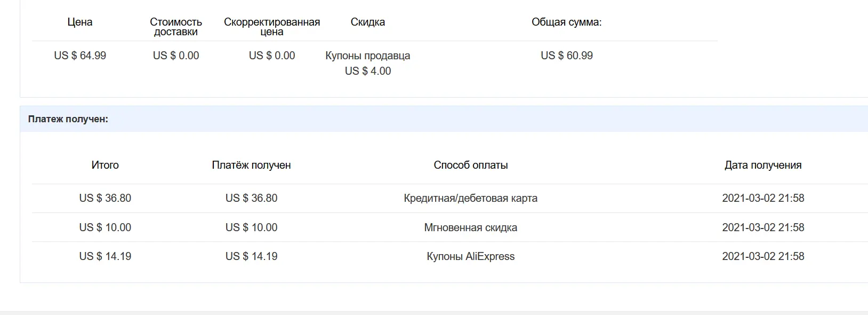The height and width of the screenshot is (315, 868).
Task: Click the date in the Мгновенная скидка row
Action: [x=763, y=227]
